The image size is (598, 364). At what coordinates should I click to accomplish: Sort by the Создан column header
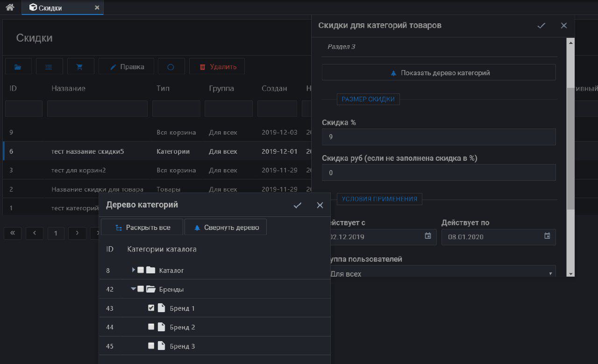tap(274, 88)
